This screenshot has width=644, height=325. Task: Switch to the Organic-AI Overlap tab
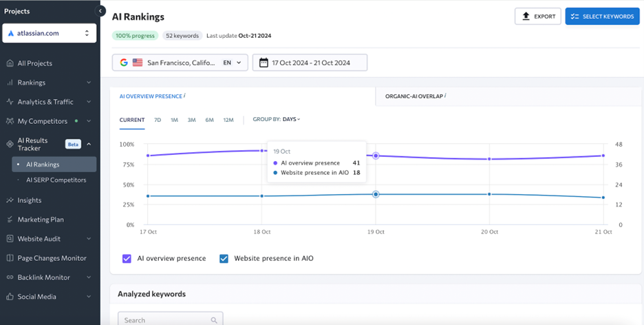click(x=416, y=96)
